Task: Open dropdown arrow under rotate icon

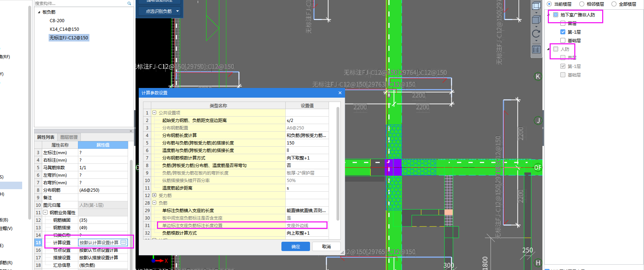Action: tap(536, 40)
